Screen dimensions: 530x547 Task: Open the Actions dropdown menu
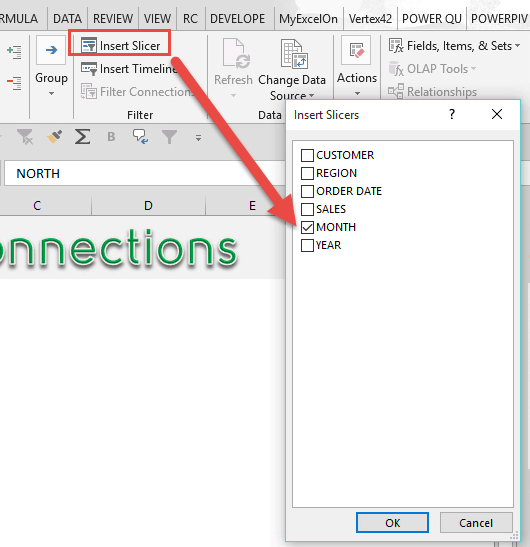coord(357,93)
